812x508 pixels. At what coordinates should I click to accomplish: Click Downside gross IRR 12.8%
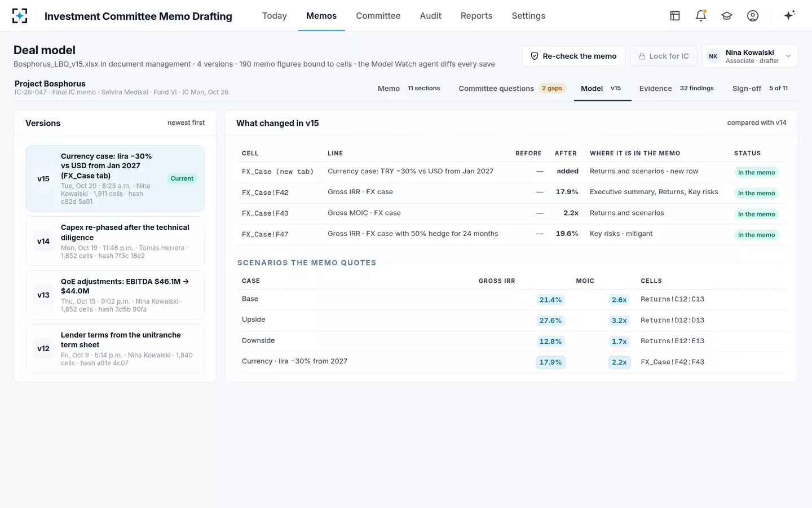[x=550, y=341]
